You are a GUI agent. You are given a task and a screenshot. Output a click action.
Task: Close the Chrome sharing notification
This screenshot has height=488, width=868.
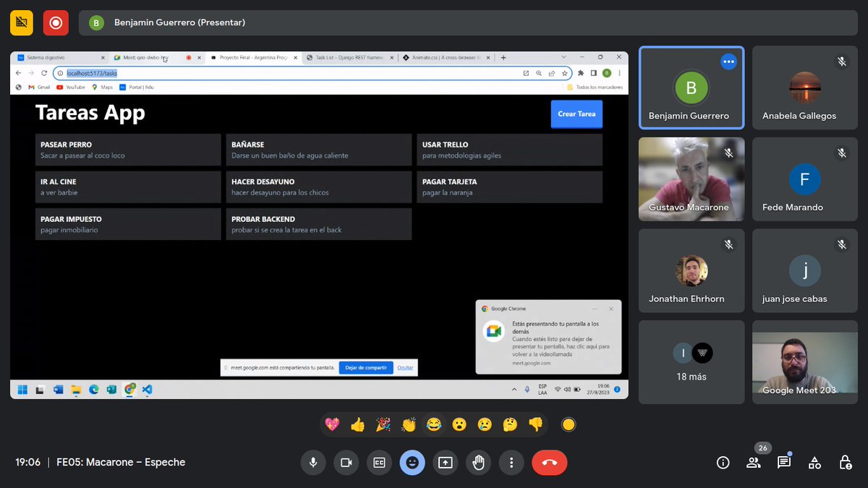point(611,309)
